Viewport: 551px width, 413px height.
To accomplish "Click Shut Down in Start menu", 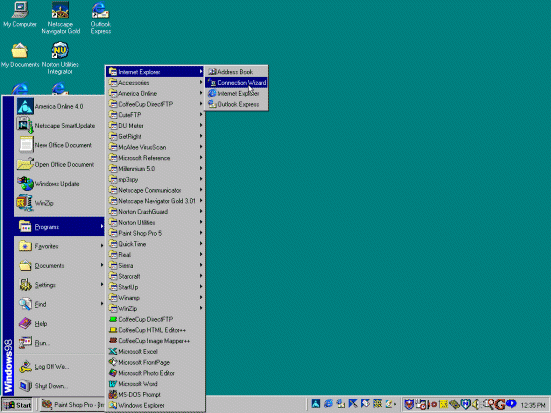I will [x=59, y=386].
